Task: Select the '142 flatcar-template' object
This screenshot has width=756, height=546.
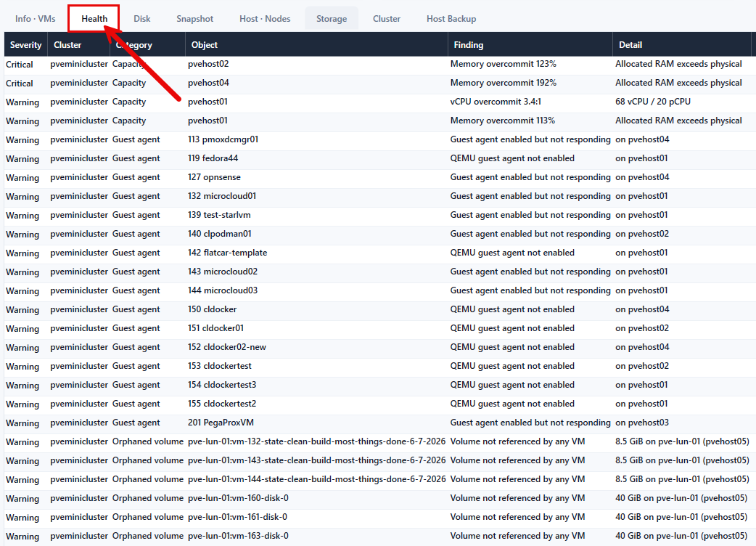Action: (227, 252)
